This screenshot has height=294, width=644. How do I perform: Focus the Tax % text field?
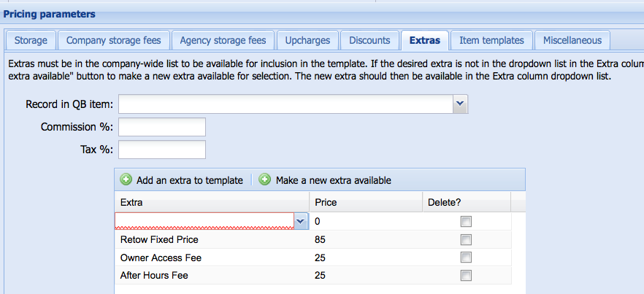pyautogui.click(x=162, y=150)
